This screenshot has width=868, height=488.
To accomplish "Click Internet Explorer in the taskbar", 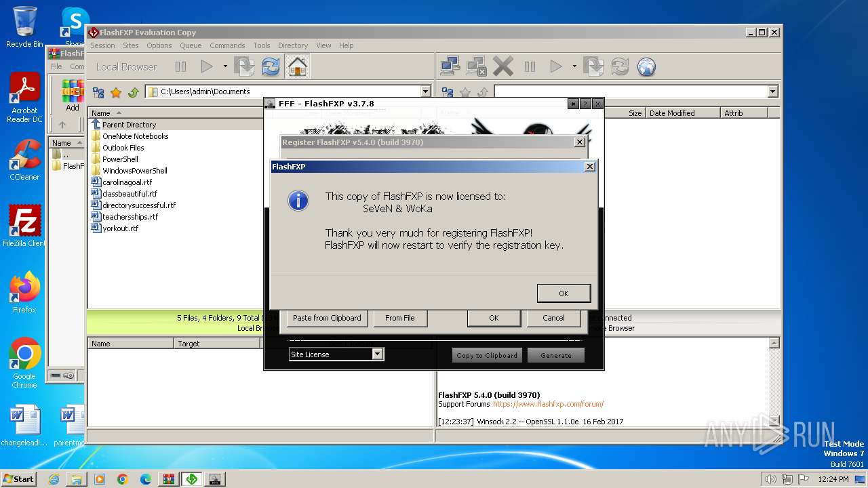I will point(54,479).
